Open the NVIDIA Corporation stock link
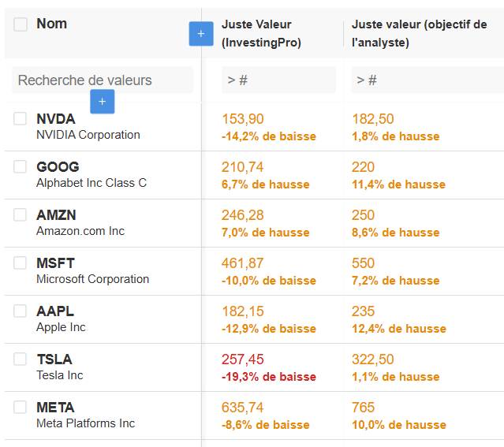This screenshot has height=447, width=504. coord(88,135)
